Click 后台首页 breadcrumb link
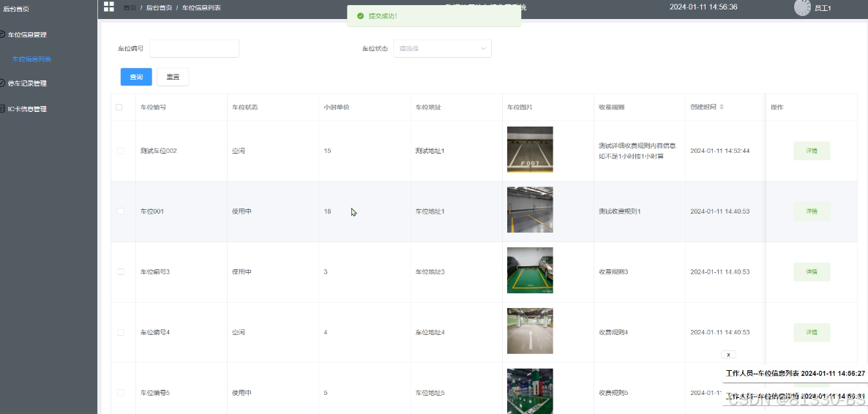The width and height of the screenshot is (868, 414). click(159, 8)
